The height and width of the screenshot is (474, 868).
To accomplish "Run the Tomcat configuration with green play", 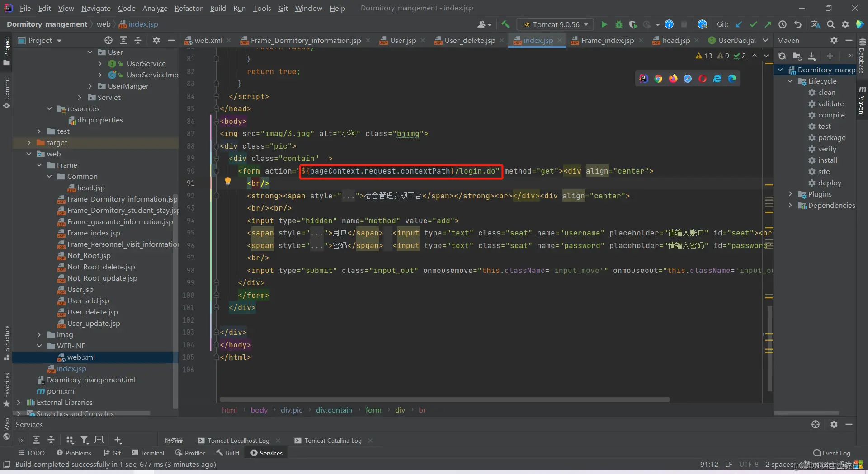I will point(604,24).
